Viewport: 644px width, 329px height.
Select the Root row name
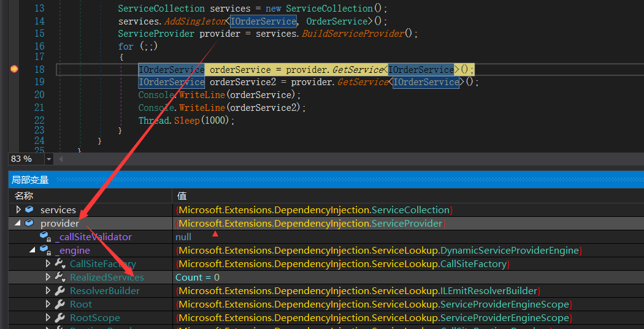tap(81, 304)
